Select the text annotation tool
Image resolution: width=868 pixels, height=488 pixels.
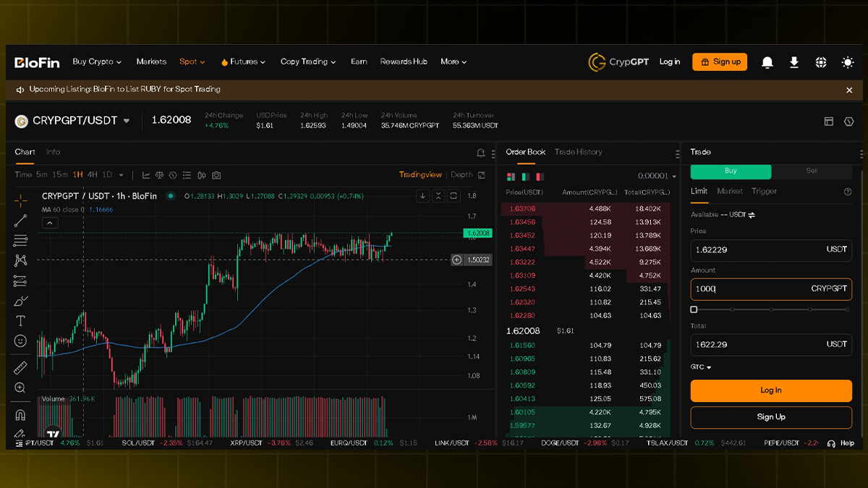(20, 321)
